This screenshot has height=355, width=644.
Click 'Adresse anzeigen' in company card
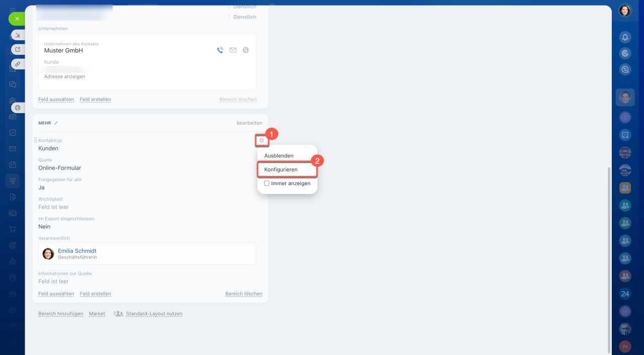pyautogui.click(x=65, y=76)
